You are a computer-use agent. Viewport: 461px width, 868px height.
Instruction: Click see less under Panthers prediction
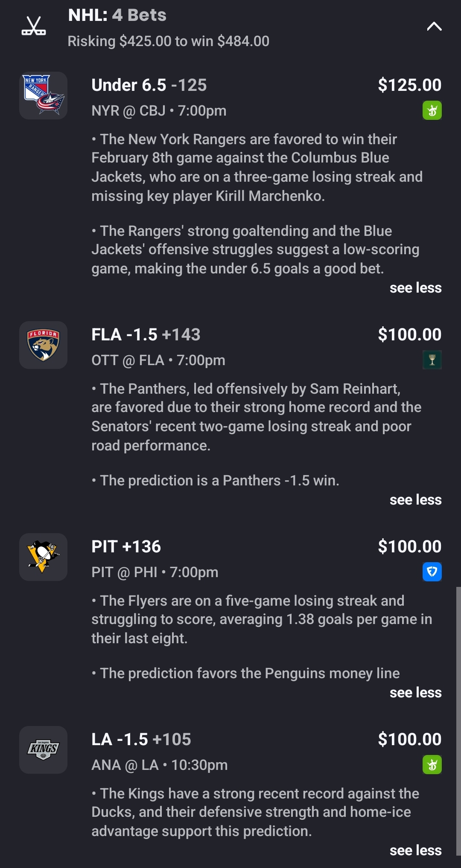pyautogui.click(x=415, y=500)
